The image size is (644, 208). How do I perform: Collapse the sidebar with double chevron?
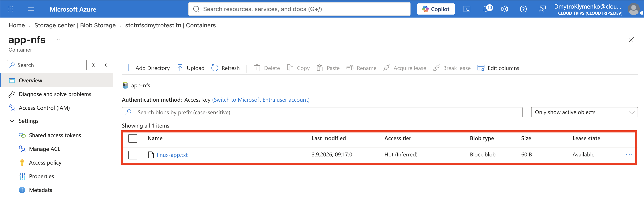(106, 65)
